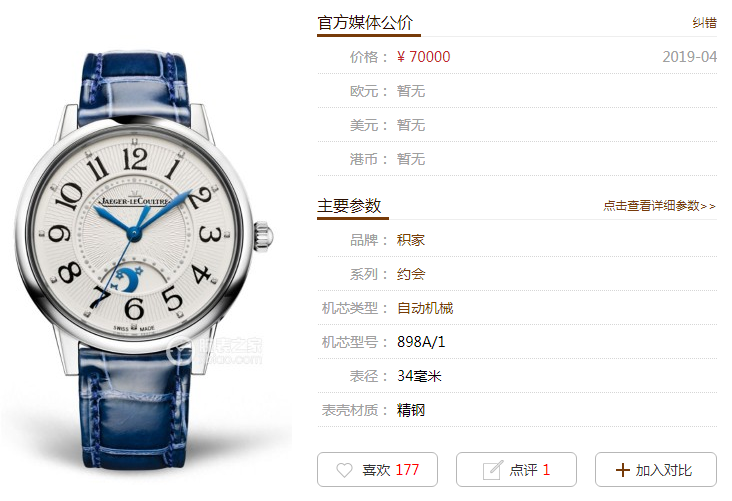
Task: Click the 加入对比 compare button
Action: (x=655, y=470)
